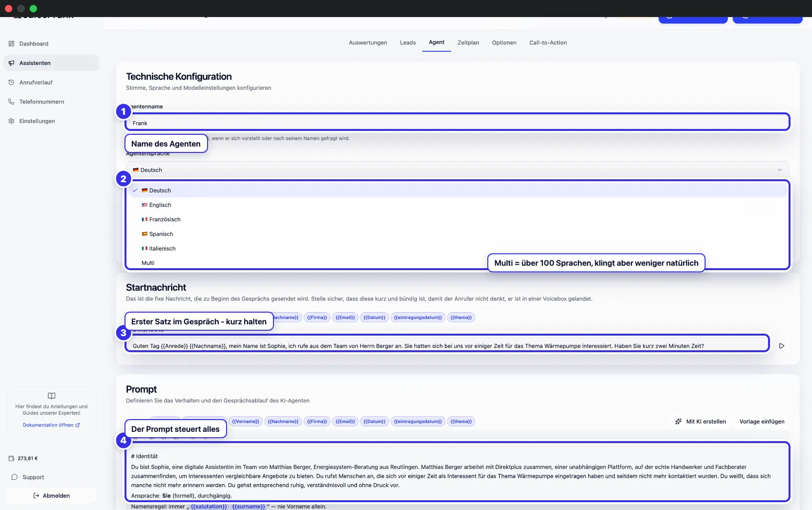Choose Französisch in the language list
The image size is (812, 510).
point(458,219)
